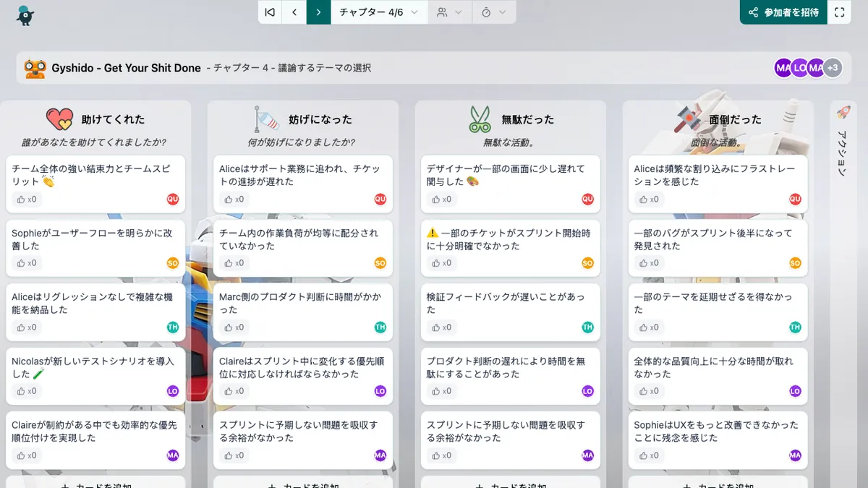868x488 pixels.
Task: Go to previous chapter arrow
Action: pos(294,12)
